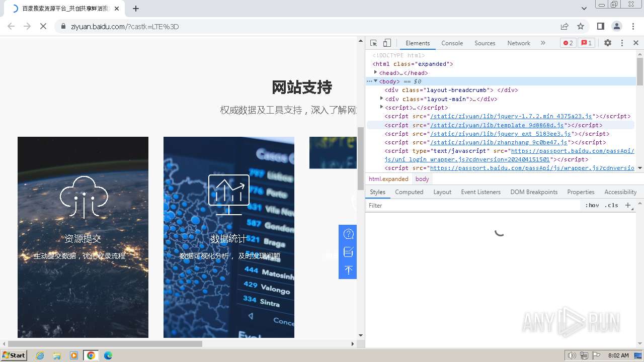This screenshot has width=644, height=362.
Task: Select the html class expanded row
Action: click(x=501, y=64)
